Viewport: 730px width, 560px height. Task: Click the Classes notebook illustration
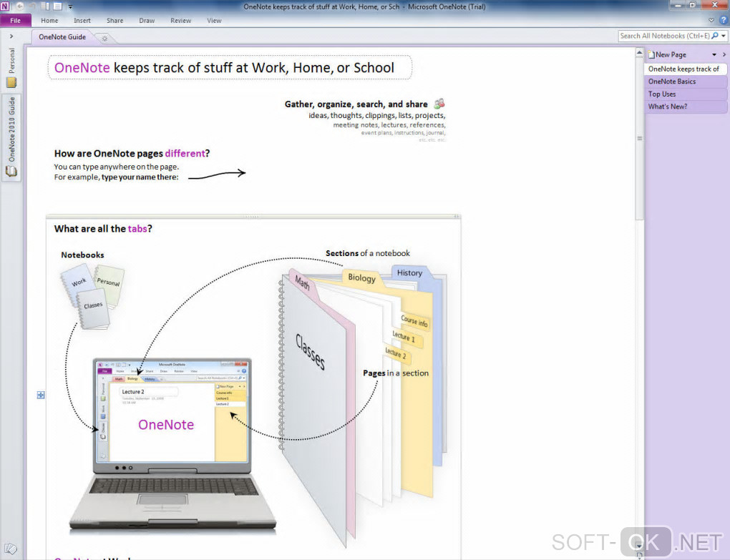tap(94, 309)
